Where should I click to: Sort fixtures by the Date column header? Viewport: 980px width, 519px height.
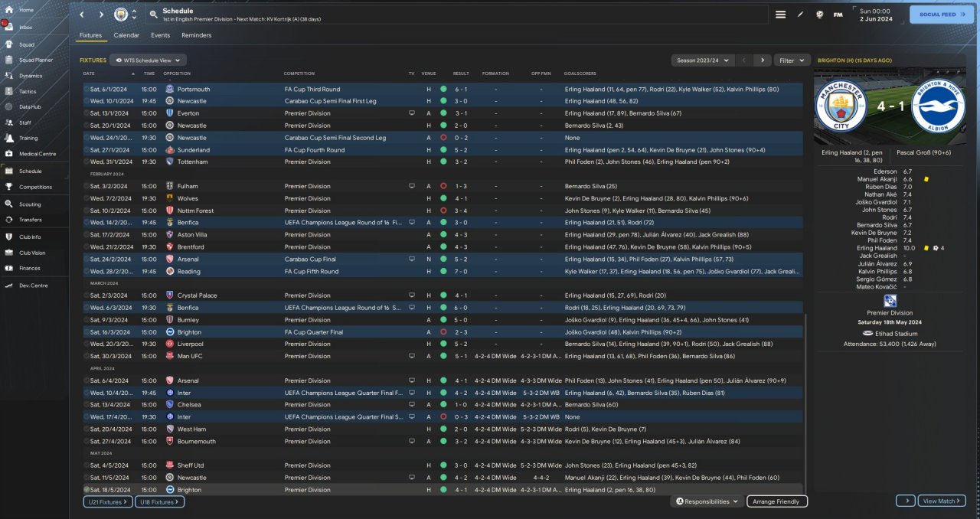[90, 73]
